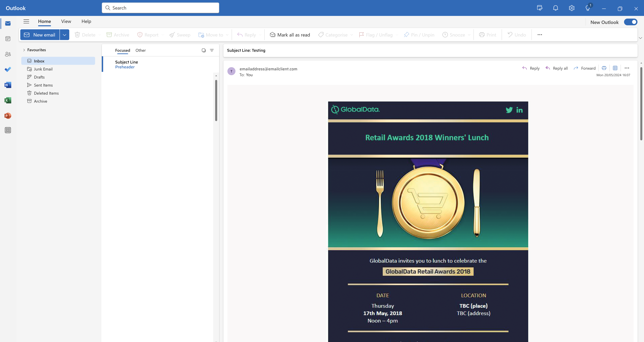644x342 pixels.
Task: Switch to the View ribbon tab
Action: point(66,21)
